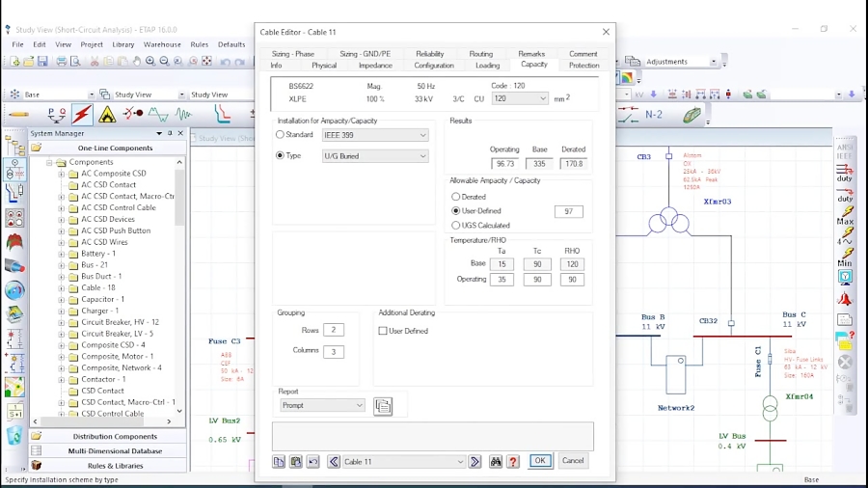Click the Cancel button
Image resolution: width=868 pixels, height=488 pixels.
tap(572, 460)
